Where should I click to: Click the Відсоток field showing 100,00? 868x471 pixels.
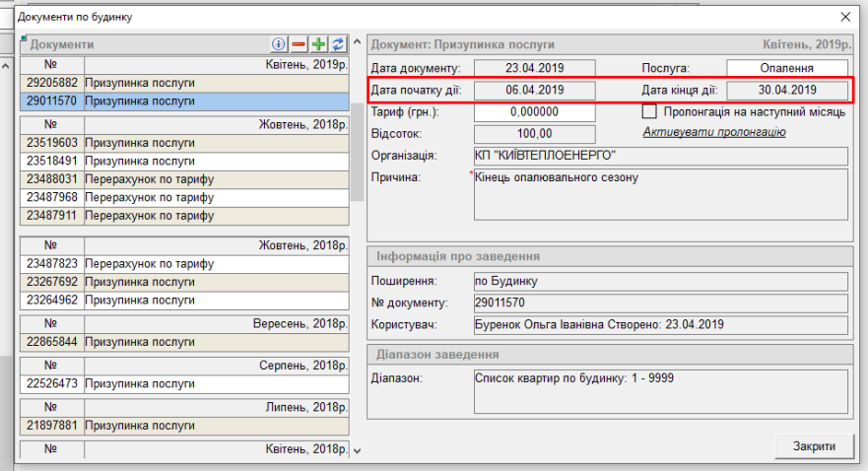[x=535, y=134]
